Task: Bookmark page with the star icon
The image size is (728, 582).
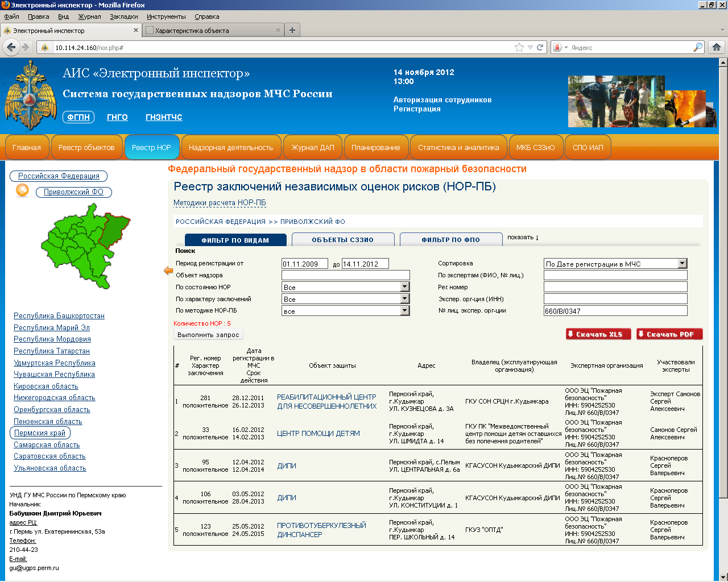Action: (519, 47)
